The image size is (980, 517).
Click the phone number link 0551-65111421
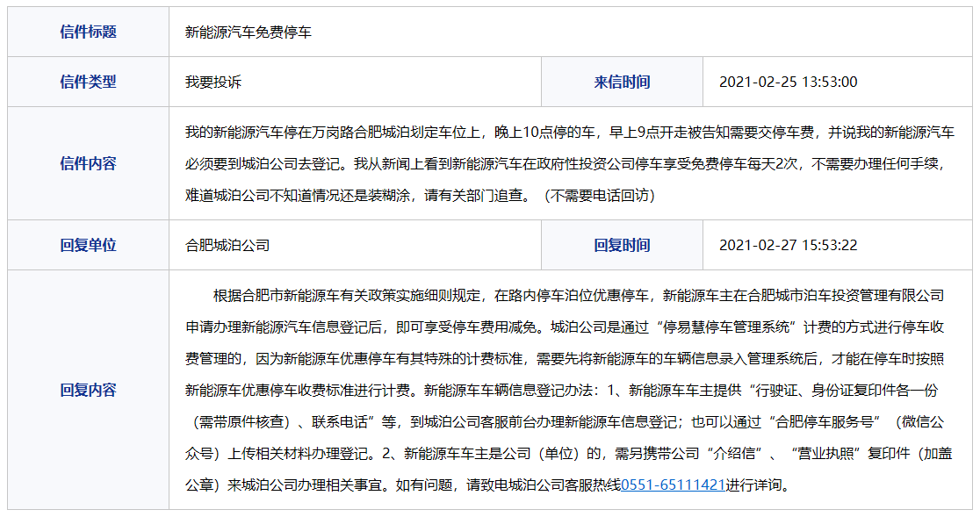[674, 485]
